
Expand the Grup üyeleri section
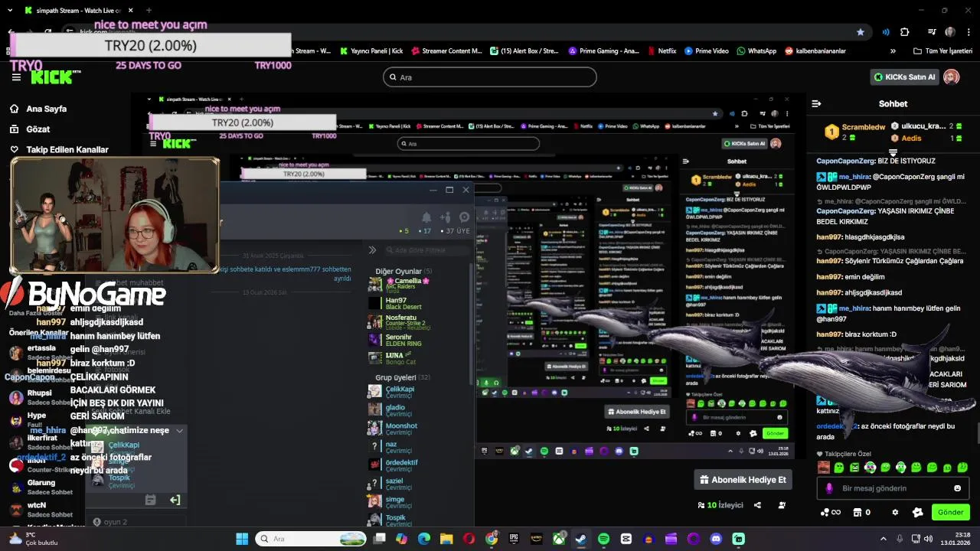[x=402, y=377]
